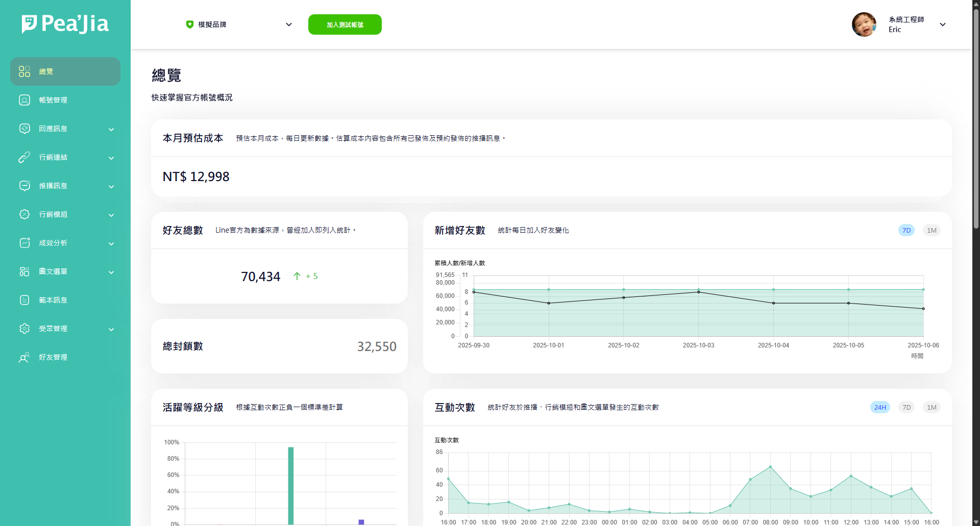980x526 pixels.
Task: Click the 帳號管理 account icon
Action: 24,100
